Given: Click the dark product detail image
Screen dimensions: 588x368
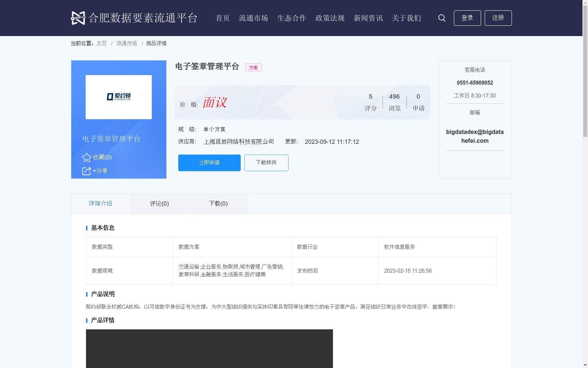Looking at the screenshot, I should pos(209,348).
